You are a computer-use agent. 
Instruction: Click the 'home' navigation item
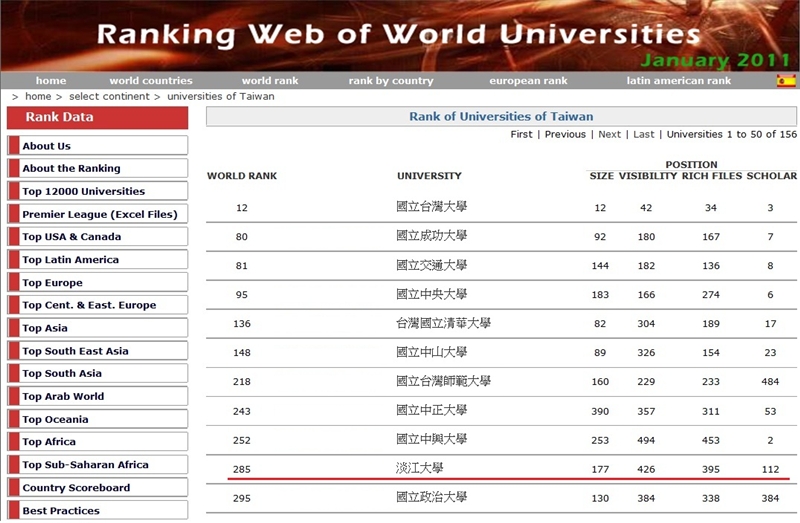(x=51, y=81)
